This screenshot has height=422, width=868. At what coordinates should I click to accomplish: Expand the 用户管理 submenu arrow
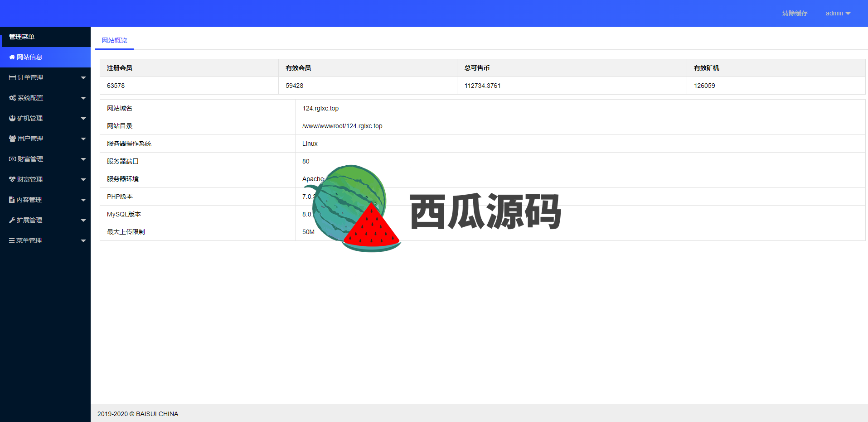click(83, 139)
